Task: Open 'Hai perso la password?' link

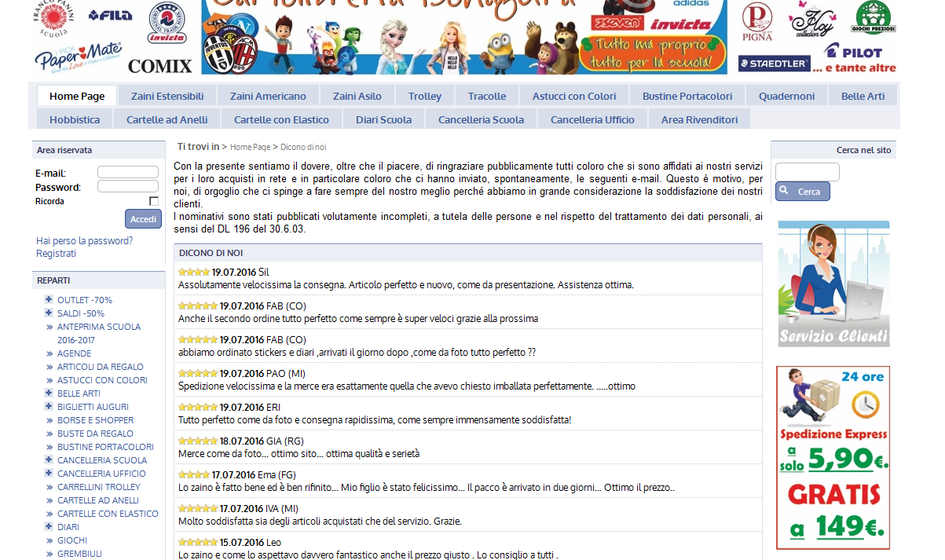Action: point(85,240)
